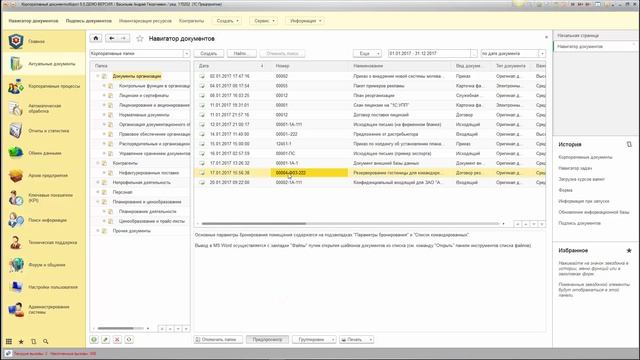Viewport: 640px width, 360px height.
Task: Open Актуальные документы in the sidebar
Action: coord(43,64)
